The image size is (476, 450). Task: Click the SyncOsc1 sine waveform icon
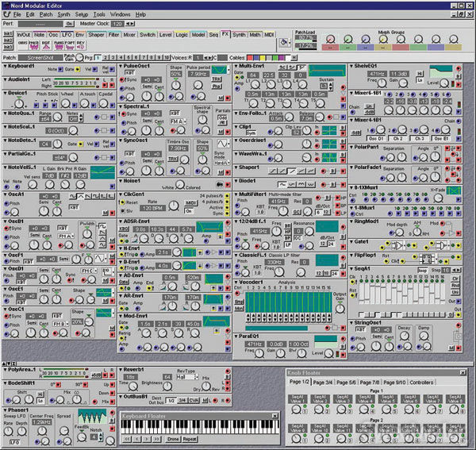(222, 144)
